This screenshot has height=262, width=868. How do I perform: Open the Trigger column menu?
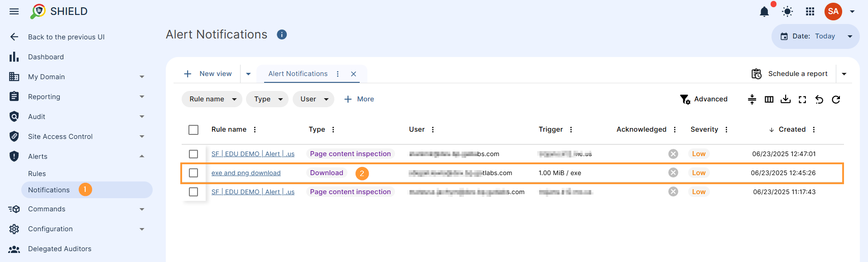click(x=571, y=129)
